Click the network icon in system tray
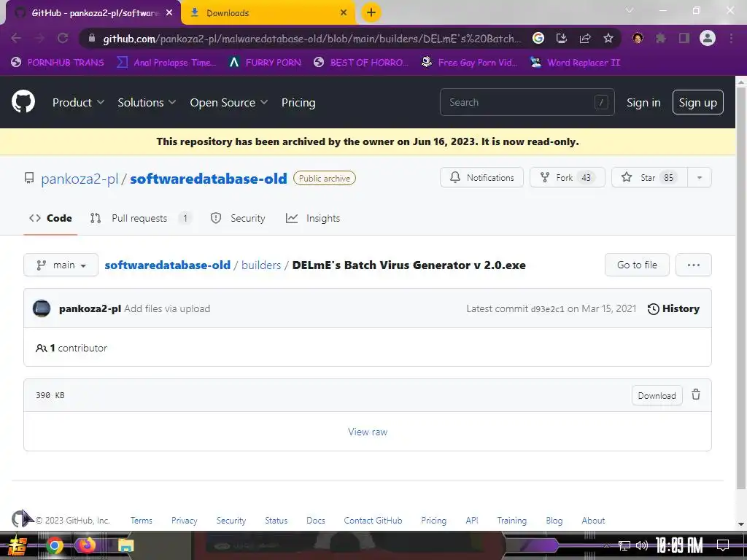Image resolution: width=747 pixels, height=560 pixels. (624, 545)
